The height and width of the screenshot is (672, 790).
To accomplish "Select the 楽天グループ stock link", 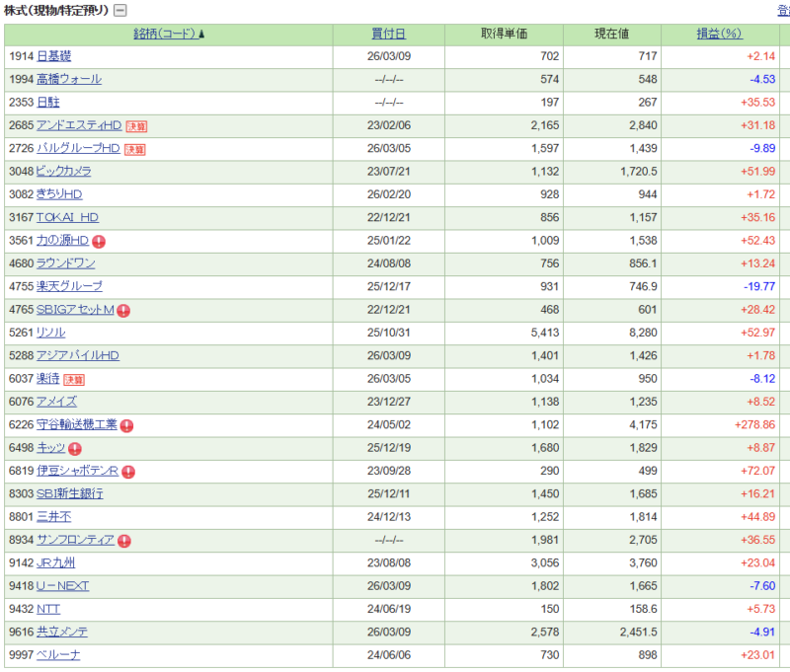I will pos(69,286).
